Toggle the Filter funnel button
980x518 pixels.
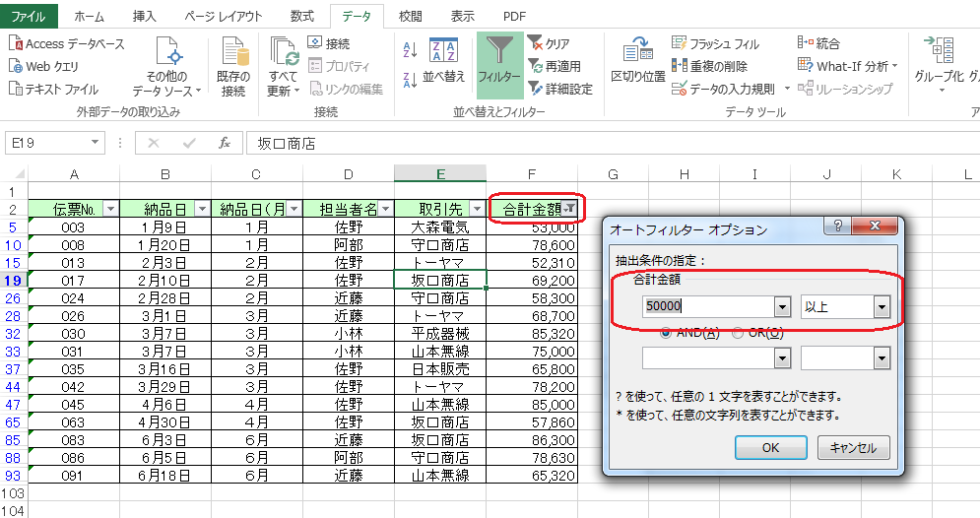(x=499, y=66)
